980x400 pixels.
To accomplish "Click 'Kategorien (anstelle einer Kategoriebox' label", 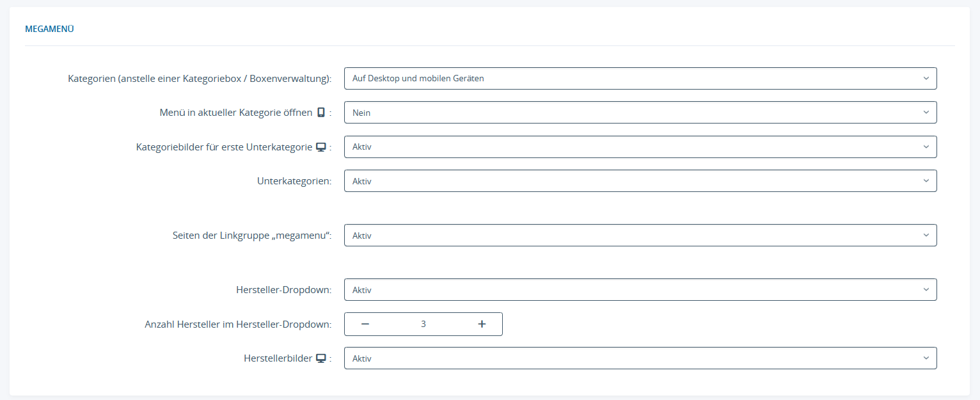I will tap(200, 79).
